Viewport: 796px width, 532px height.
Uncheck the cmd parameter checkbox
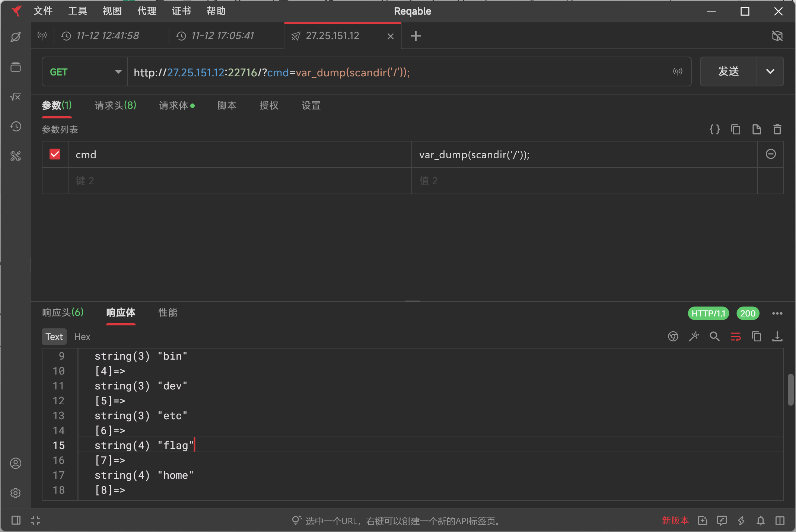[x=55, y=154]
